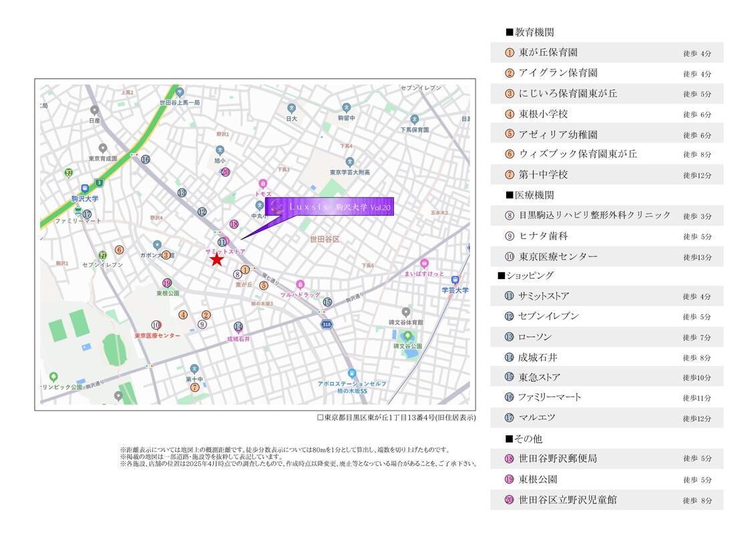Click map marker number 15 on 駒沢通り

[327, 302]
